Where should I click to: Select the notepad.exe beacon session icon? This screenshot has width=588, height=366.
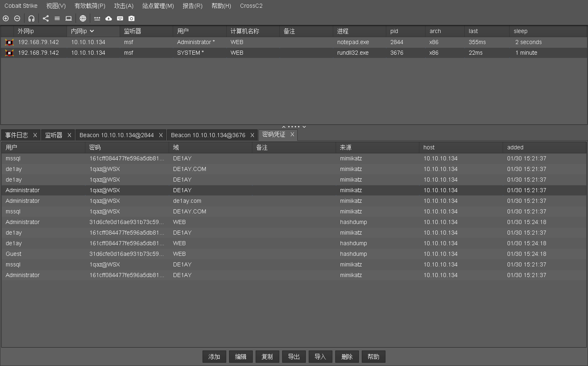[9, 42]
